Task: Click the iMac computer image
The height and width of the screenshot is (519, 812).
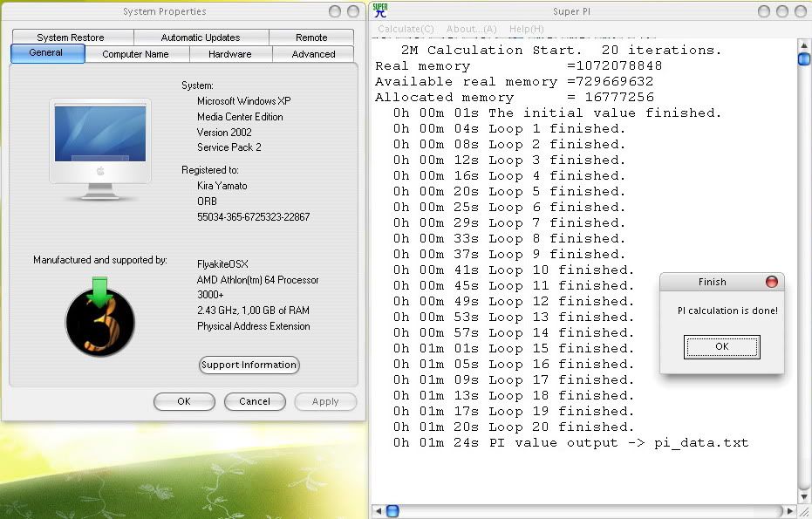Action: [99, 140]
